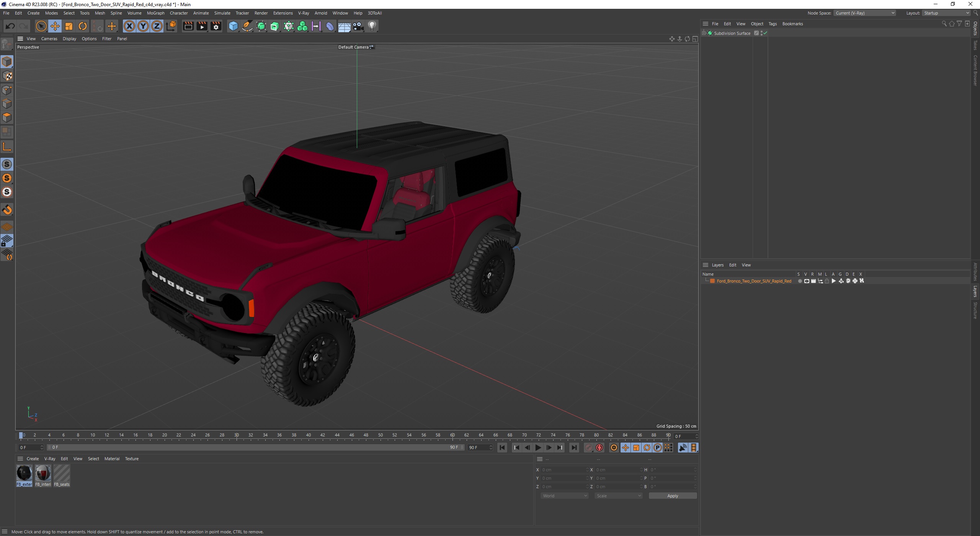The image size is (980, 536).
Task: Open the Layout Startup dropdown
Action: pos(946,13)
